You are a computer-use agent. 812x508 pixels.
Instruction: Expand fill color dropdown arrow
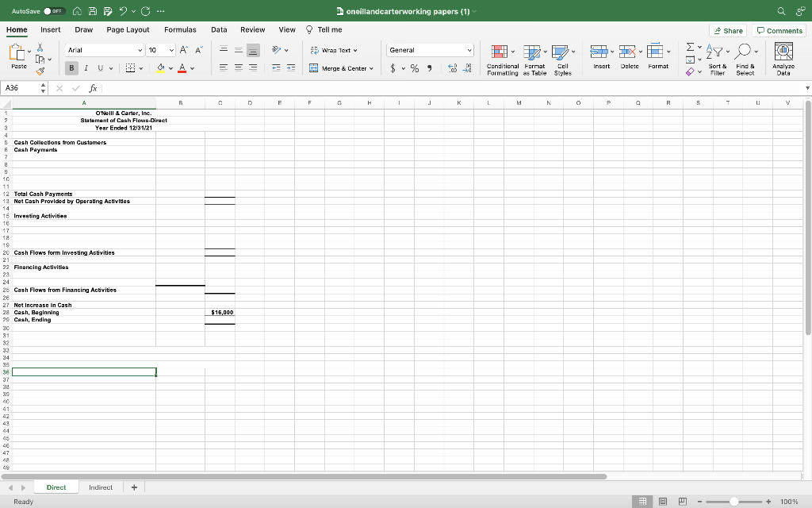(170, 68)
